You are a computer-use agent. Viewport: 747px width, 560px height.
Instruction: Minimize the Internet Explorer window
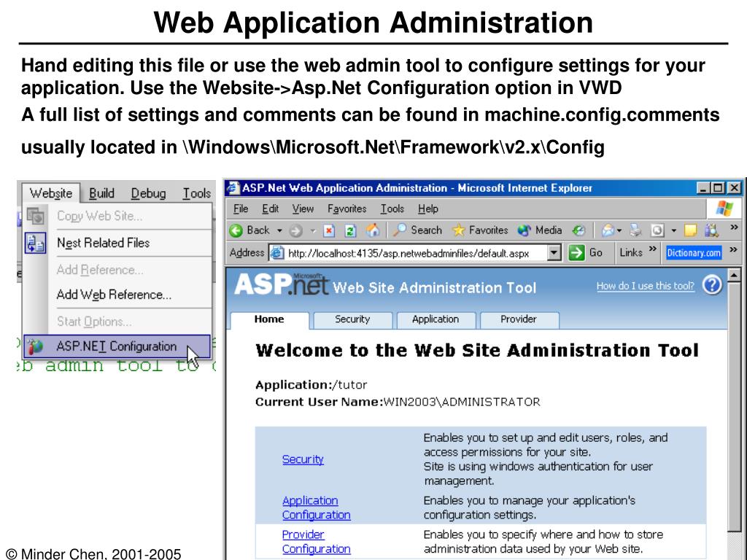[x=703, y=188]
